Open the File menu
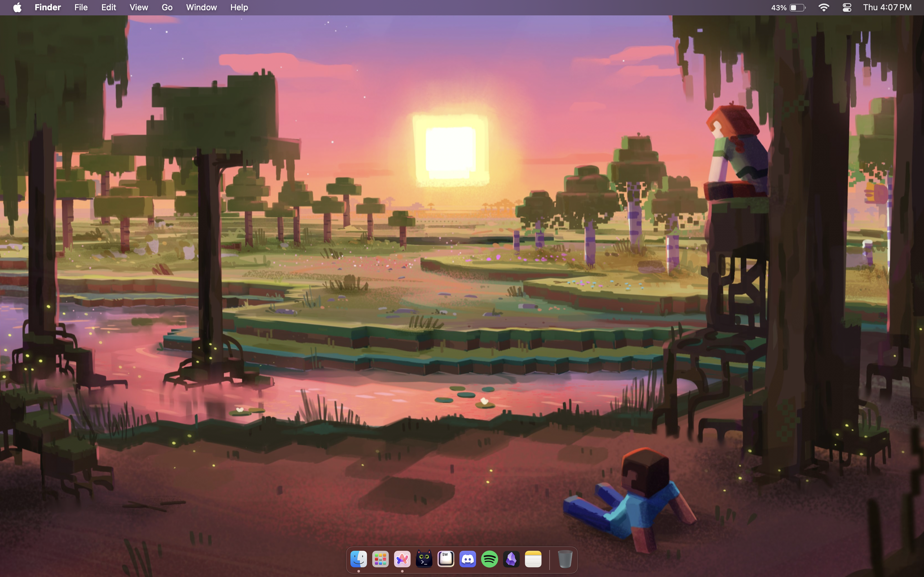The height and width of the screenshot is (577, 924). tap(81, 8)
